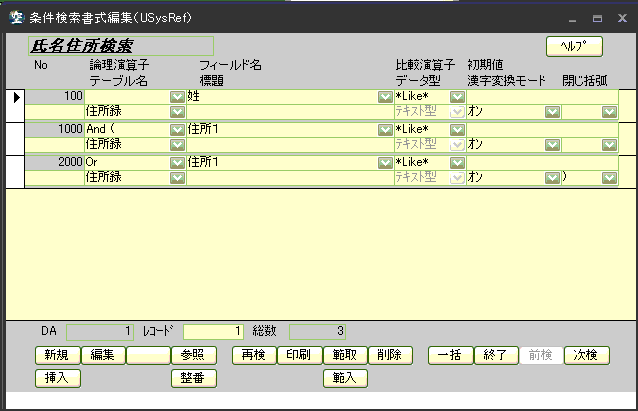Open the 論理演算子 dropdown in row 100

(x=177, y=97)
